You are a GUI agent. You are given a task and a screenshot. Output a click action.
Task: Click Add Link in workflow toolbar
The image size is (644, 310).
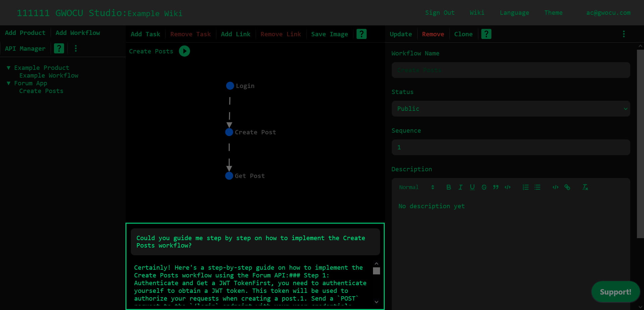coord(235,34)
